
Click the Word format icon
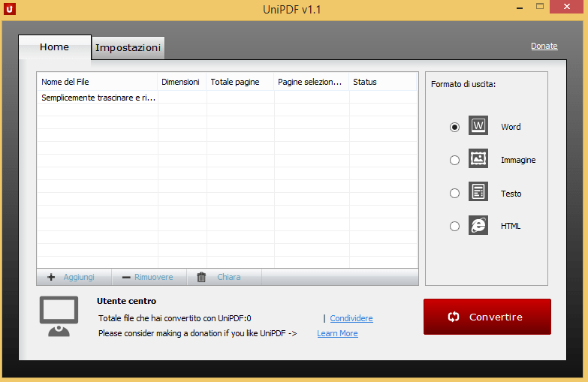[x=478, y=125]
